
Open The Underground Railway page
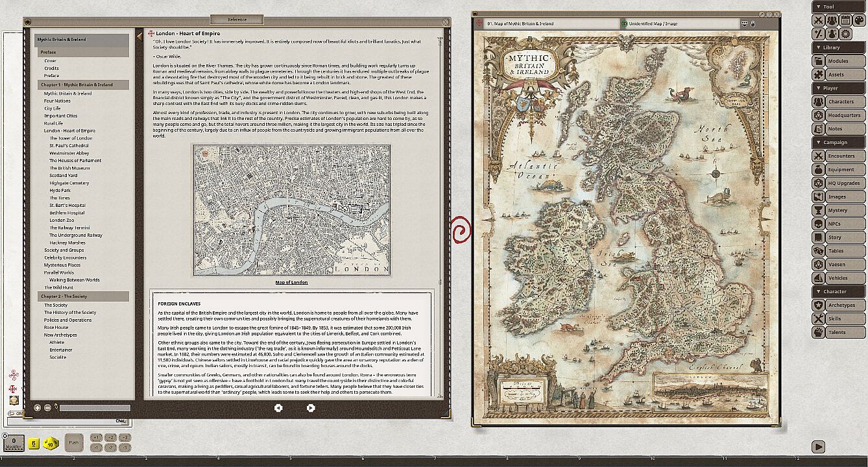click(76, 235)
